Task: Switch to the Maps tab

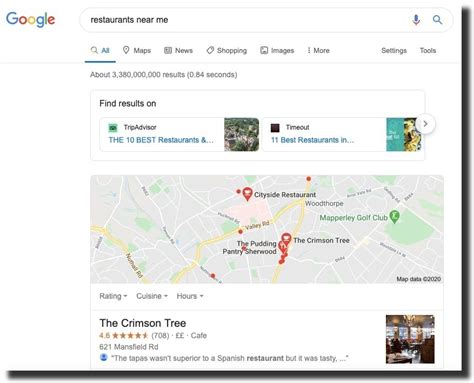Action: (137, 51)
